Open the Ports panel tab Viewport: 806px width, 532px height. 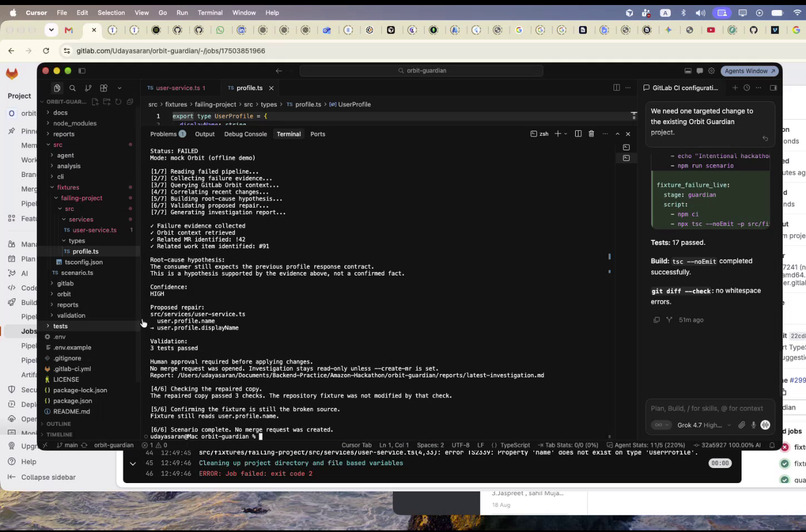coord(318,134)
